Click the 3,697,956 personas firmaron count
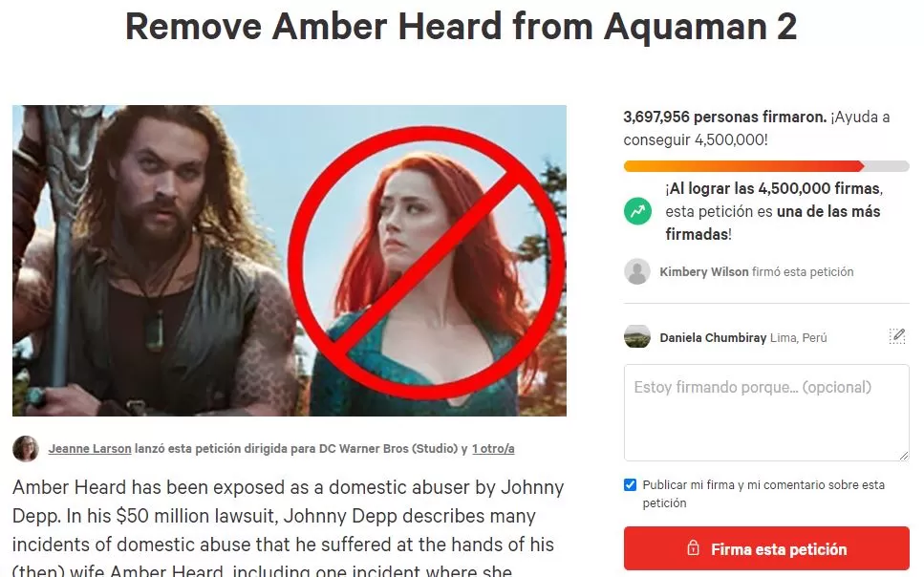 pos(725,117)
